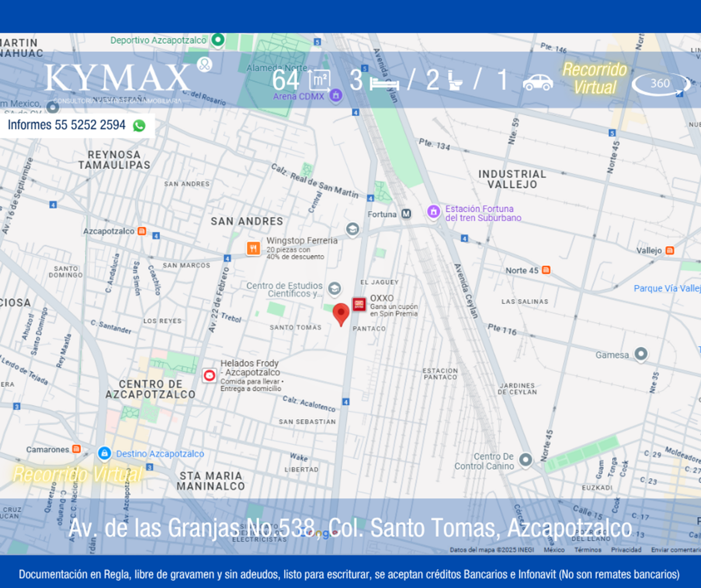The width and height of the screenshot is (701, 588).
Task: Click the Norte 45 metro station icon
Action: pyautogui.click(x=546, y=270)
